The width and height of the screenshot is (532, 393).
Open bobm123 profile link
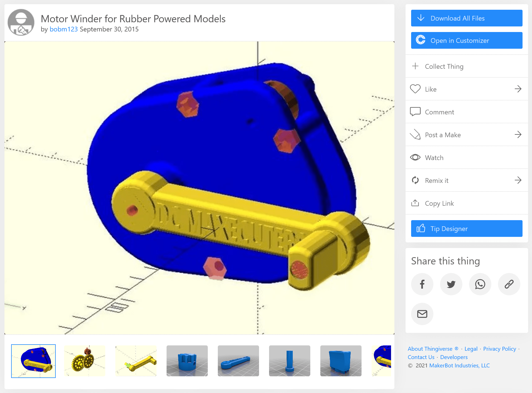click(x=64, y=29)
